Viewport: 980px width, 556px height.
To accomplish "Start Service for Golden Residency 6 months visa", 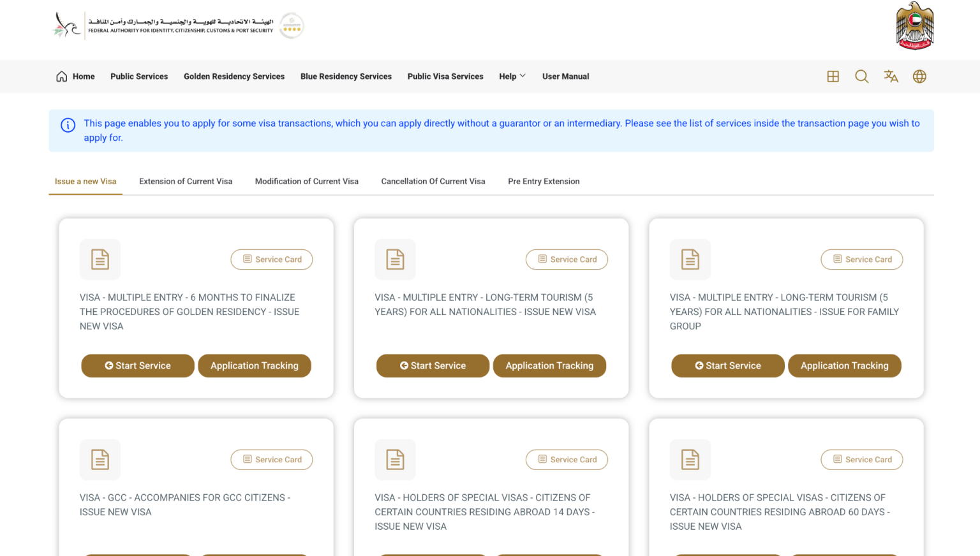I will [x=138, y=366].
